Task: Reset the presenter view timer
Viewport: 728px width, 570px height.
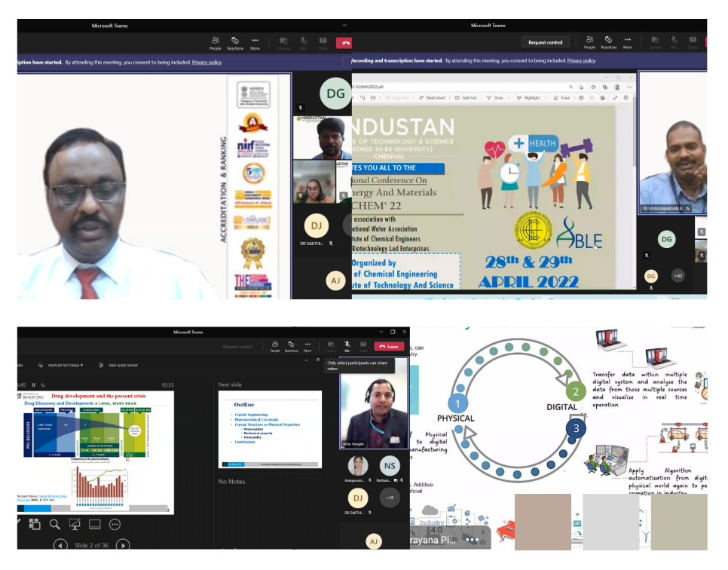Action: point(43,385)
